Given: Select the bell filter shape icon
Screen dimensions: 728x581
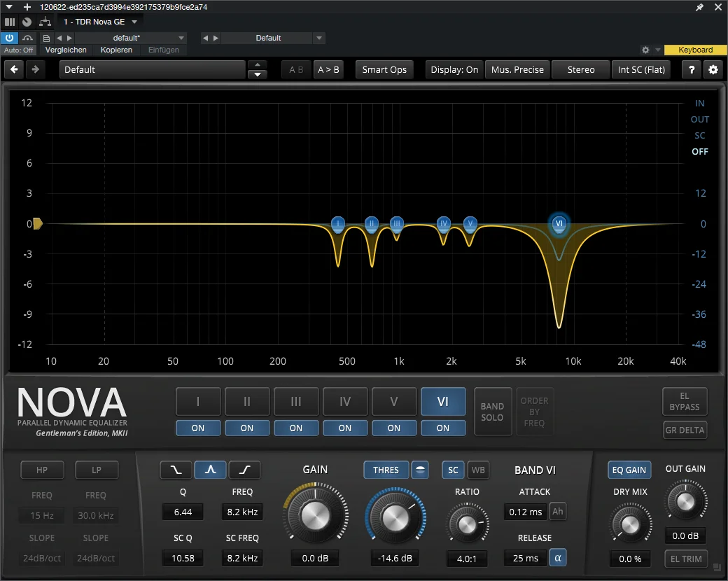Looking at the screenshot, I should tap(210, 470).
